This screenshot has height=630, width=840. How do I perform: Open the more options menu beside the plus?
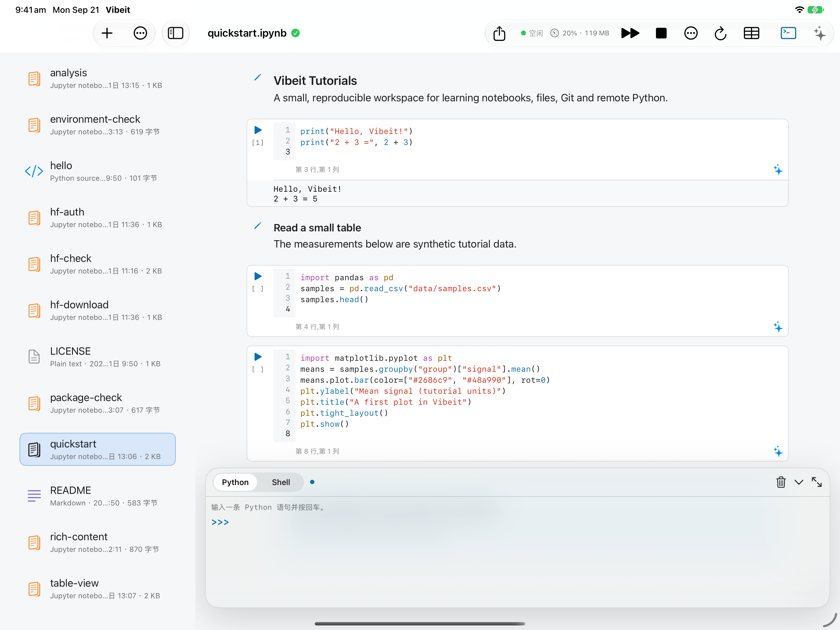tap(140, 33)
